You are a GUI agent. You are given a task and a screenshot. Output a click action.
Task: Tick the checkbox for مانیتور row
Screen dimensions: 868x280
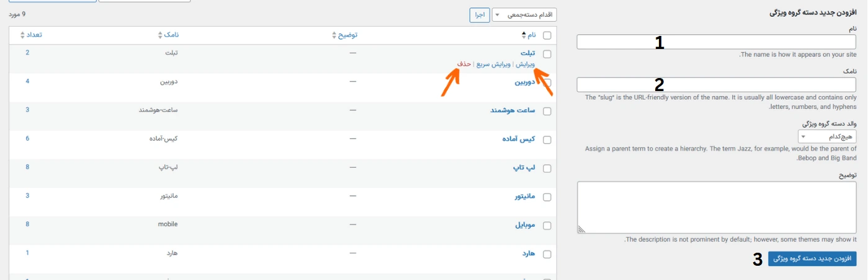coord(547,197)
